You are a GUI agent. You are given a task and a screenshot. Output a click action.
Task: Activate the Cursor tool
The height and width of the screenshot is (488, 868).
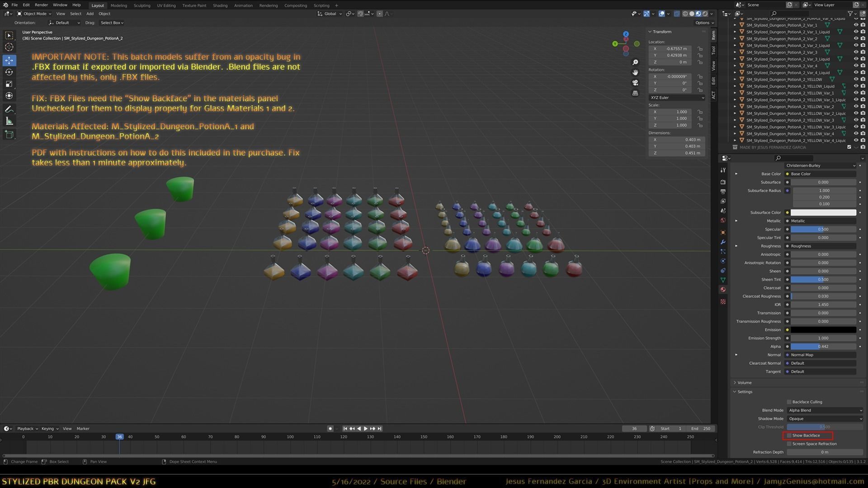coord(9,47)
